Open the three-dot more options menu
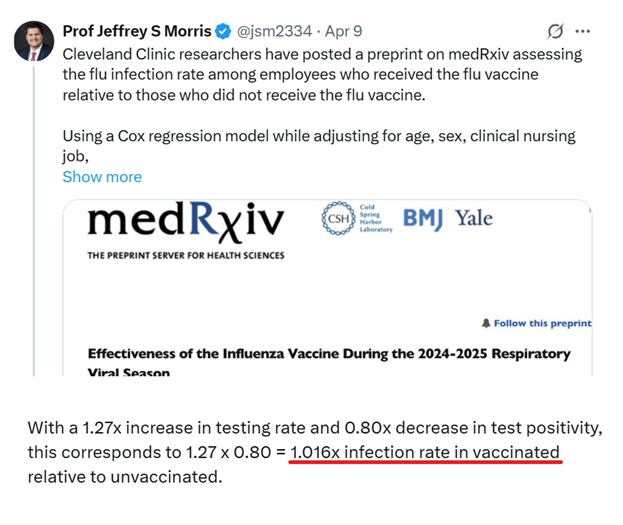 pyautogui.click(x=582, y=31)
